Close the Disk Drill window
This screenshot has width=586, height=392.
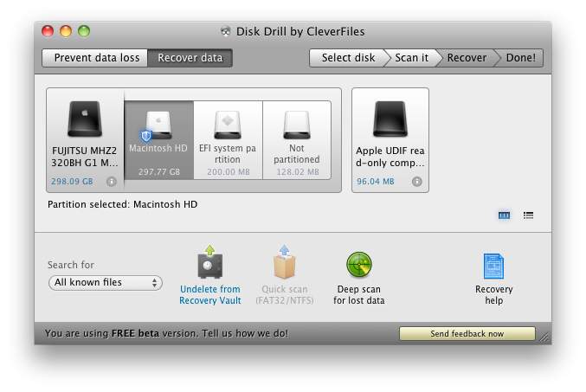[48, 31]
